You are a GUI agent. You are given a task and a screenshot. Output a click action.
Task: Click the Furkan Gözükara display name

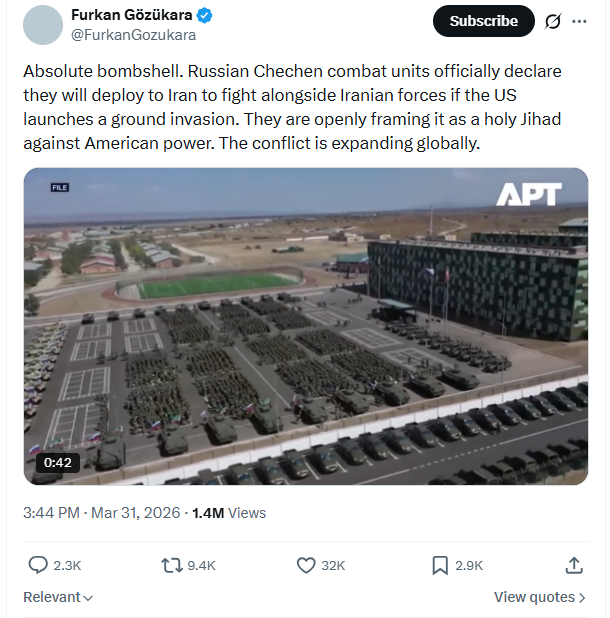point(134,16)
